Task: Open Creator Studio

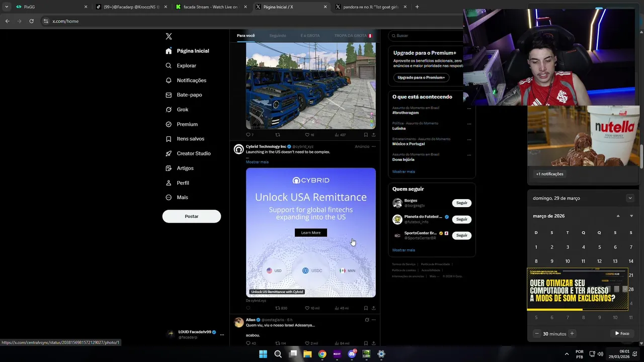Action: [188, 153]
